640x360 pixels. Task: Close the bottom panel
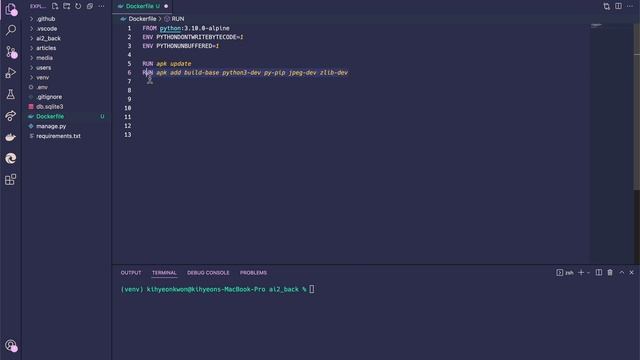pos(631,272)
